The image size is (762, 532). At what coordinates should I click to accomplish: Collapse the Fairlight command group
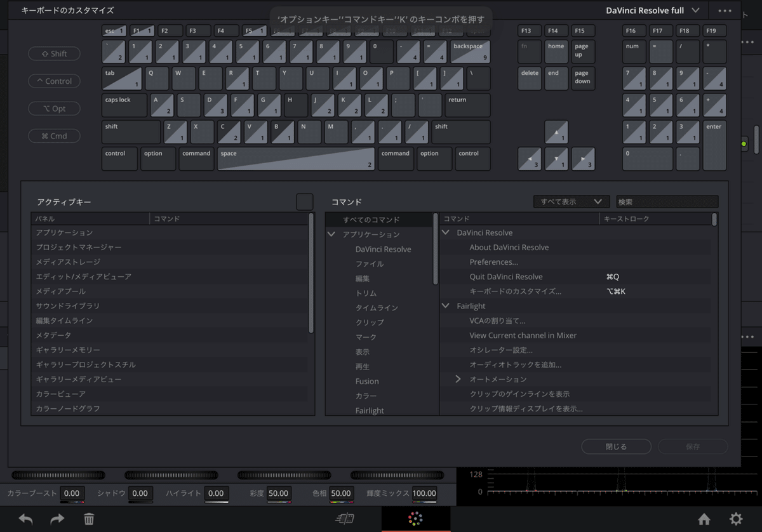(446, 306)
